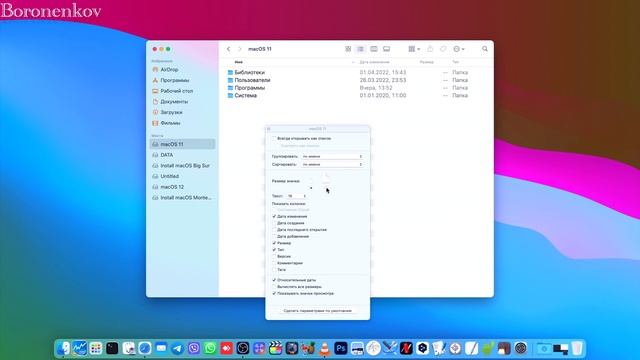Image resolution: width=640 pixels, height=360 pixels.
Task: Open Safari from the Dock
Action: point(145,348)
